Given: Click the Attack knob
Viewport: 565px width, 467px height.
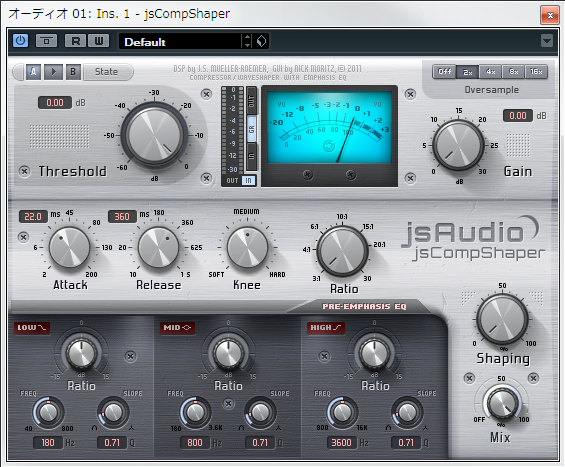Looking at the screenshot, I should tap(69, 247).
